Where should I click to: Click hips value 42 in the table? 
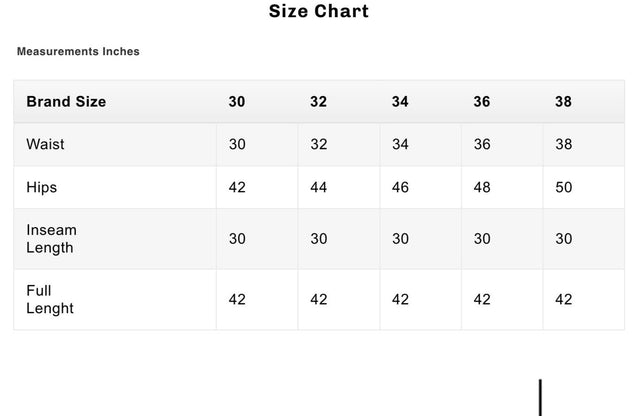[237, 188]
